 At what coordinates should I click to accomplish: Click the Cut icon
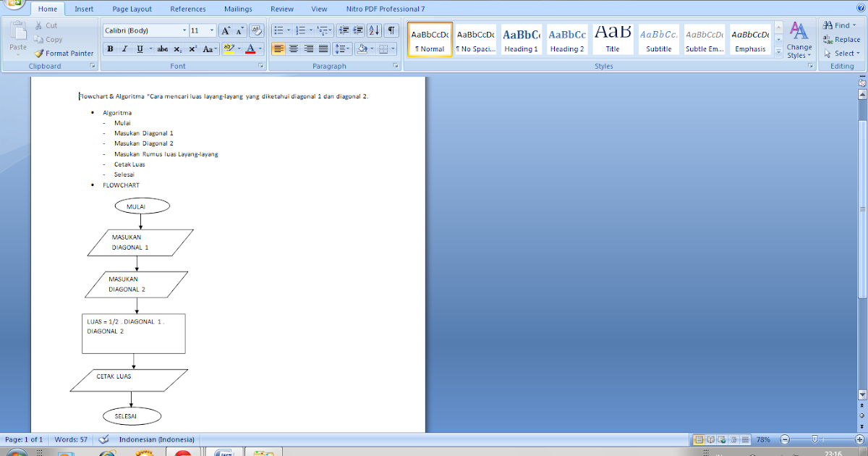click(38, 25)
